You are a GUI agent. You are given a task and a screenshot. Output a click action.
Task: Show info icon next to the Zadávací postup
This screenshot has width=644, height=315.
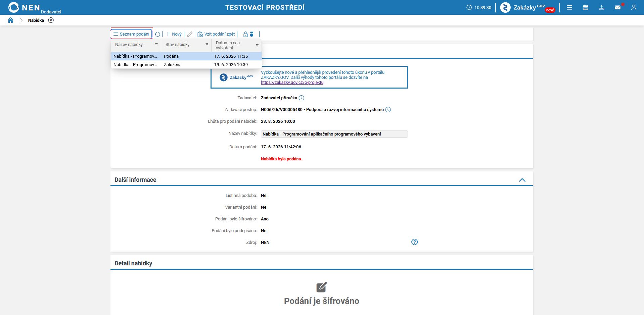coord(388,110)
